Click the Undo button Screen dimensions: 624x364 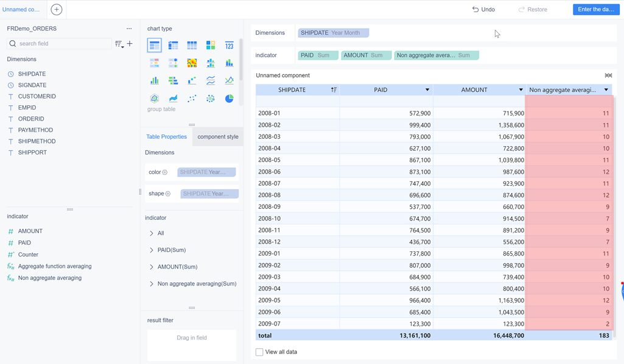483,10
